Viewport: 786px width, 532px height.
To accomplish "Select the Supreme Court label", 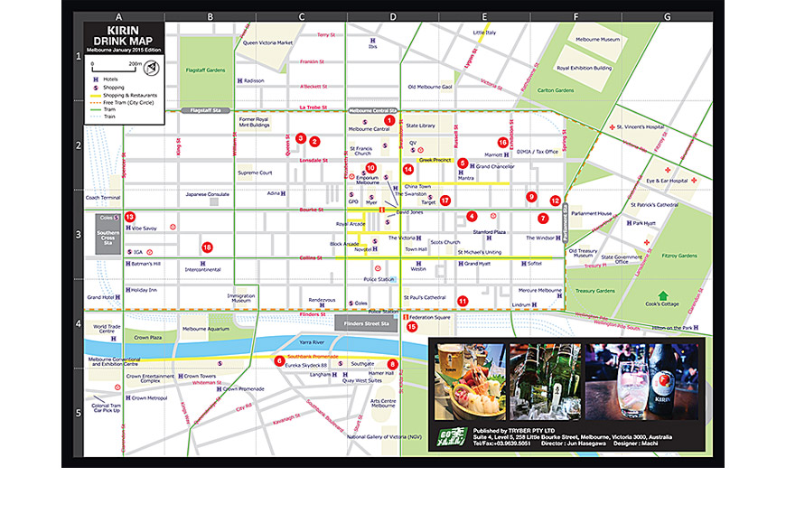I will (x=255, y=173).
